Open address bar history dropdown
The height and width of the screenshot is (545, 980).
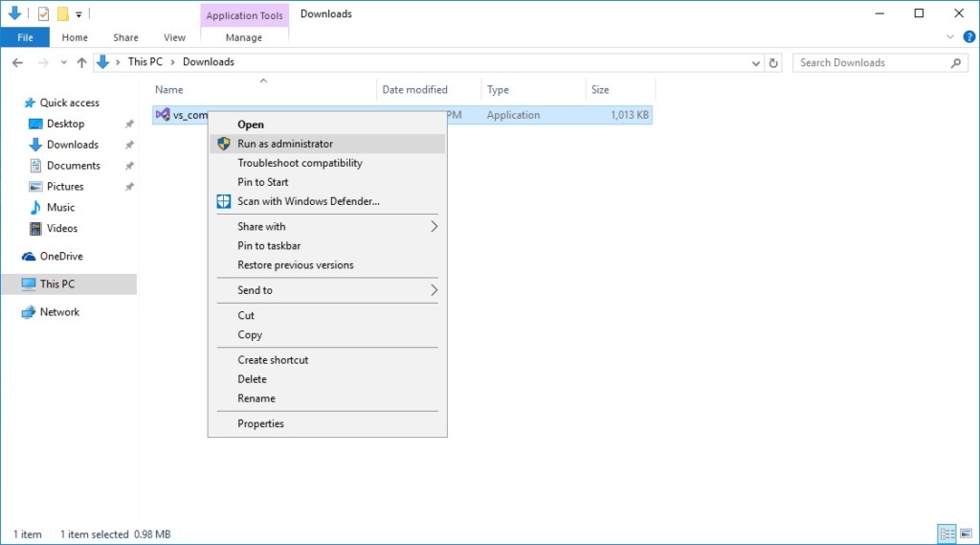click(756, 63)
